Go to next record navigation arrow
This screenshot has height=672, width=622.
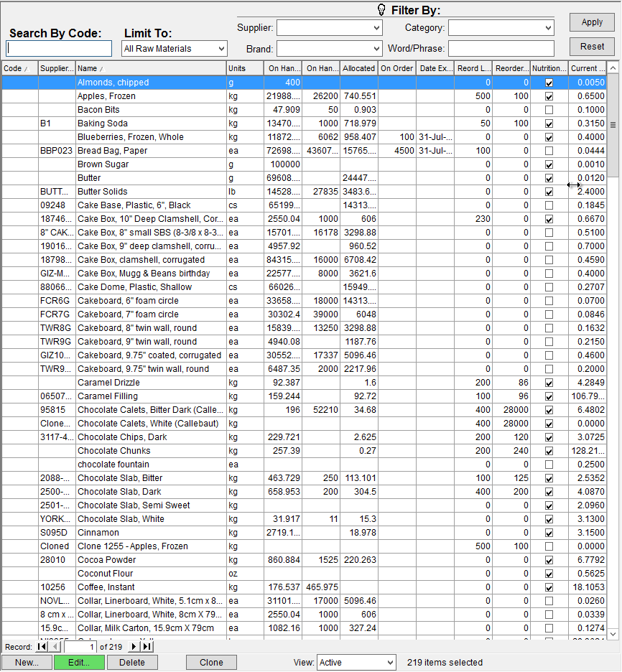coord(134,647)
